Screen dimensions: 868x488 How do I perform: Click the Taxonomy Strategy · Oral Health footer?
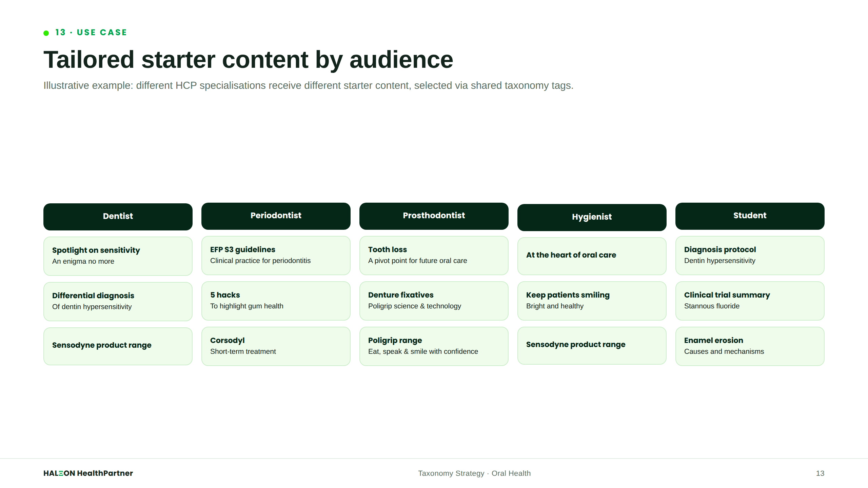474,473
